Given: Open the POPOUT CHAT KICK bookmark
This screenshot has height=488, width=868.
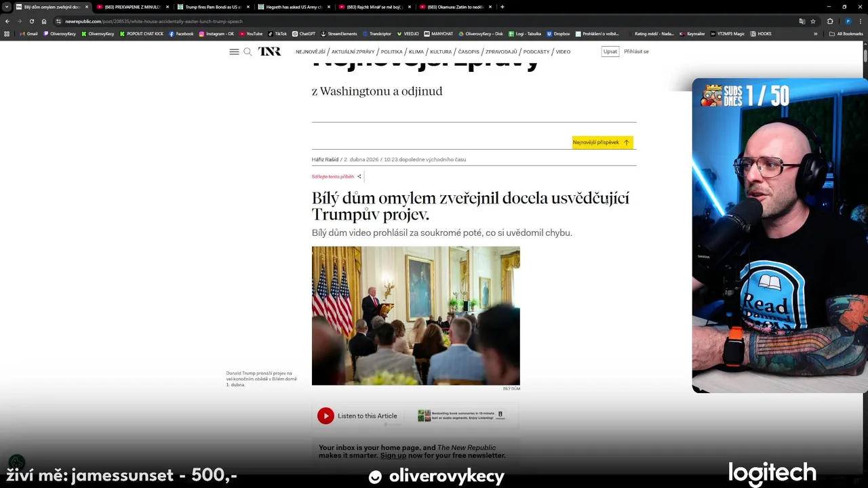Looking at the screenshot, I should point(141,33).
